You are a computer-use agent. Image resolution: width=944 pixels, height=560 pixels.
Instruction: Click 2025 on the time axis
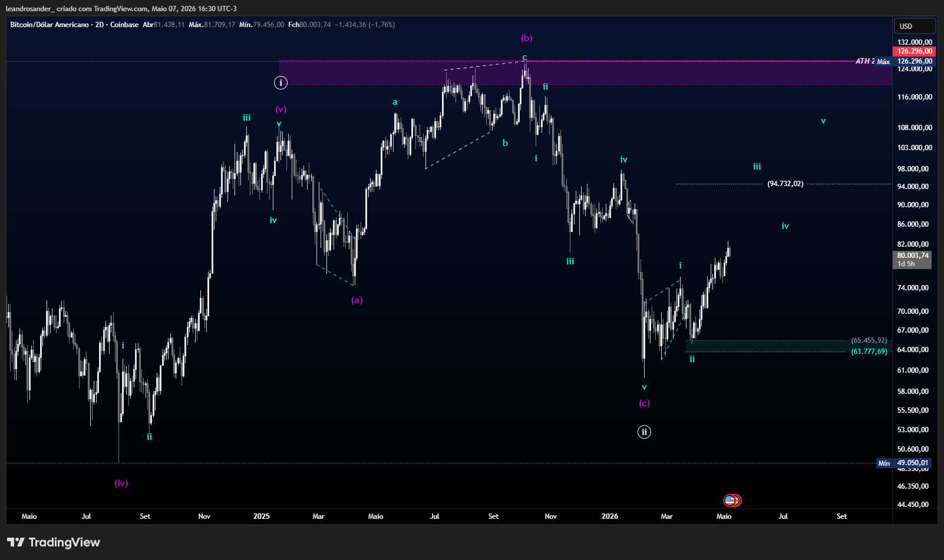(262, 516)
